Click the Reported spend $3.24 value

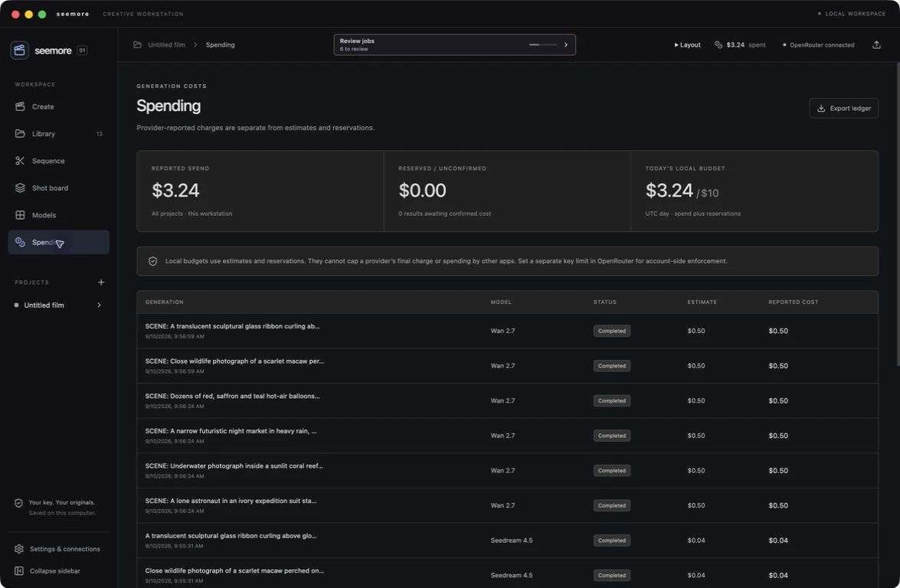pos(175,191)
